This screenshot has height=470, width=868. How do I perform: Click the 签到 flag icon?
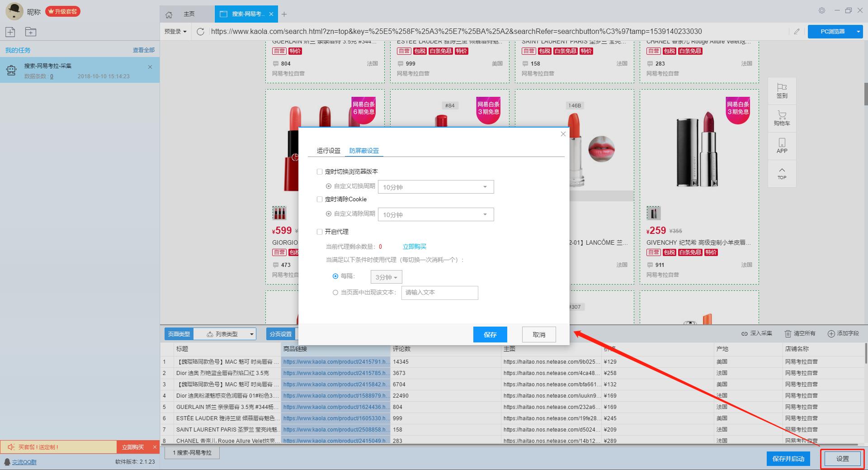(782, 87)
